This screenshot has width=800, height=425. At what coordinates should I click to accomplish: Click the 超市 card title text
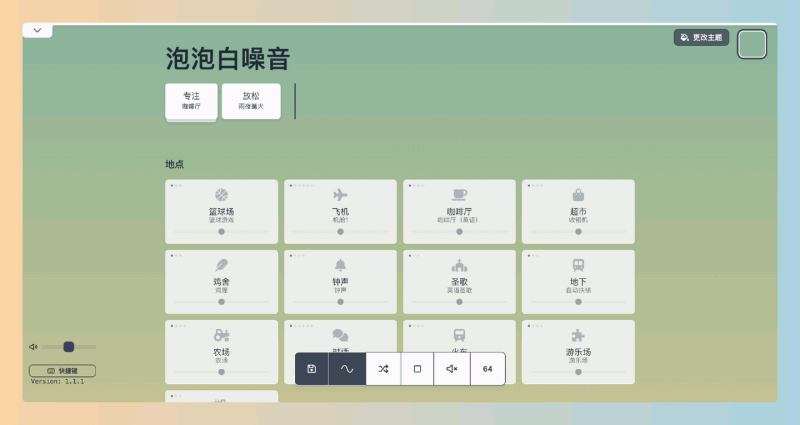(578, 211)
